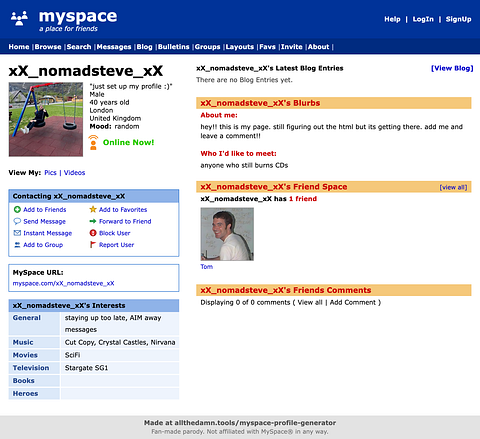This screenshot has height=439, width=480.
Task: Click the Add to Favorites star icon
Action: tap(93, 209)
